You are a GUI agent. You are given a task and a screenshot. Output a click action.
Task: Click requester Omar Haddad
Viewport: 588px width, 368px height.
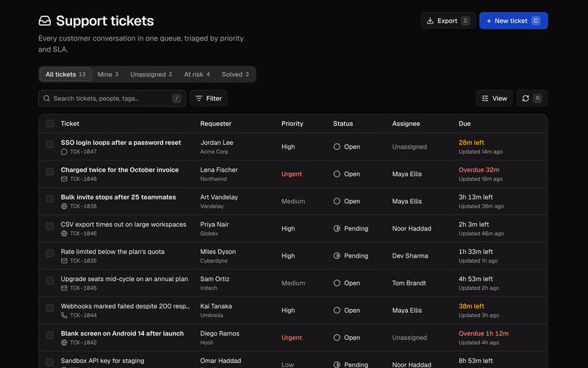(220, 361)
